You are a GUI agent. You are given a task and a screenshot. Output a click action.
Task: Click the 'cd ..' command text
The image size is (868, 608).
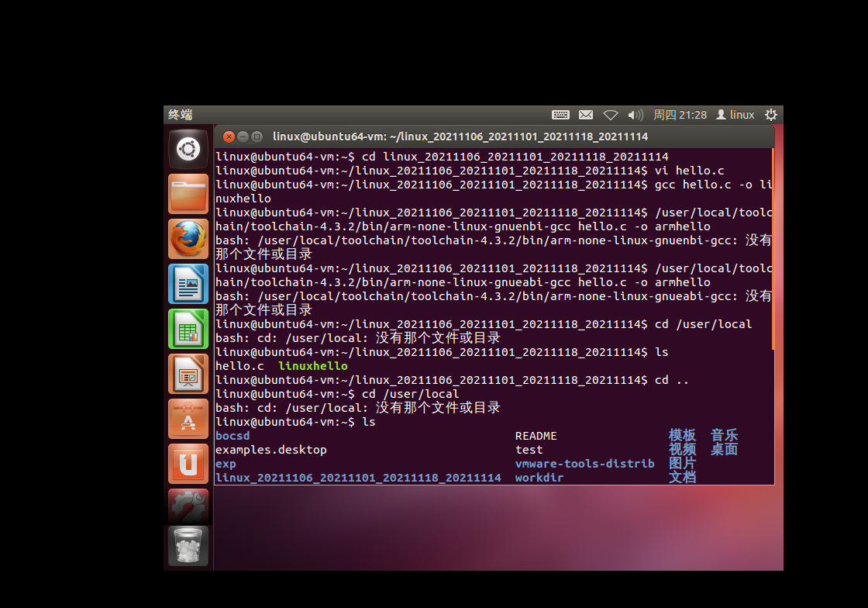(671, 380)
